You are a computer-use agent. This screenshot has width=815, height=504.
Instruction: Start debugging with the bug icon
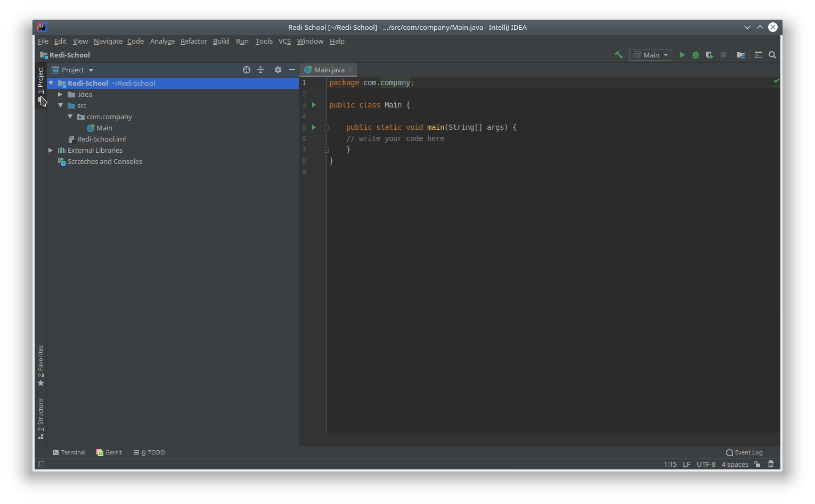tap(696, 54)
